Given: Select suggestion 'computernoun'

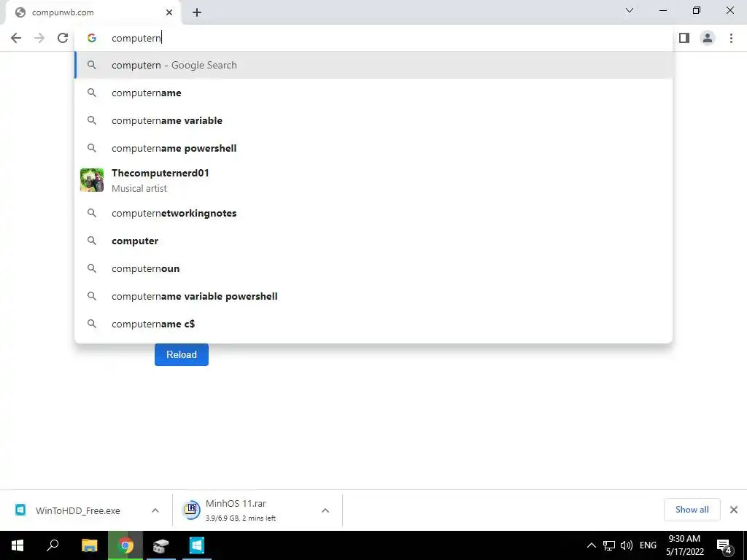Looking at the screenshot, I should click(373, 268).
